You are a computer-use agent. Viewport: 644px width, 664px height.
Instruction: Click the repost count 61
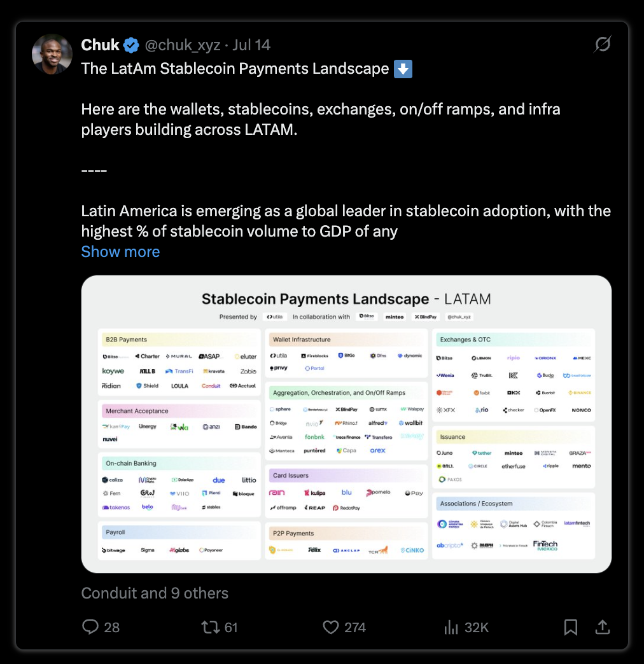click(x=231, y=627)
